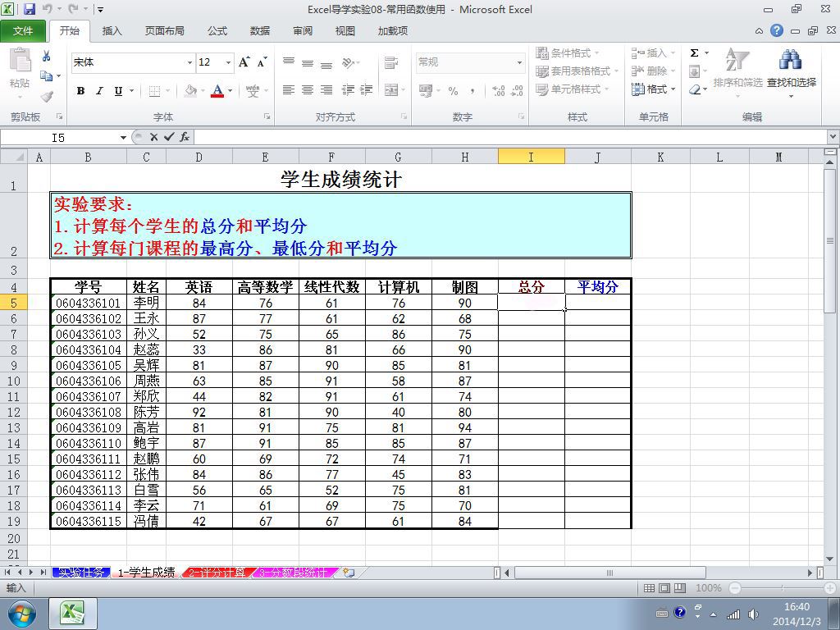Open the Format (格式) cells dropdown
Screen dimensions: 840x630
tap(653, 89)
